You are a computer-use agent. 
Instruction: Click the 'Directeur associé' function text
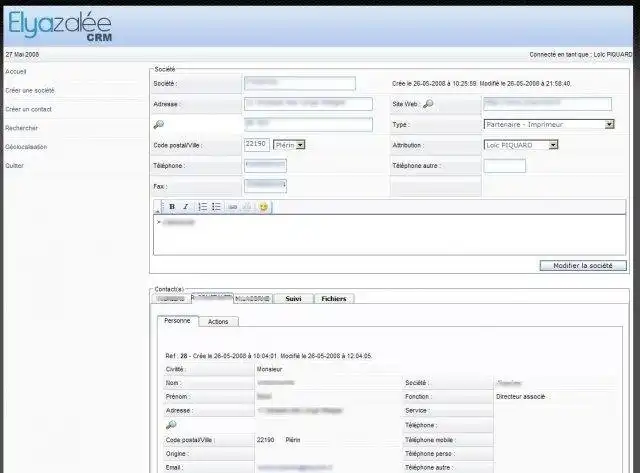click(520, 397)
